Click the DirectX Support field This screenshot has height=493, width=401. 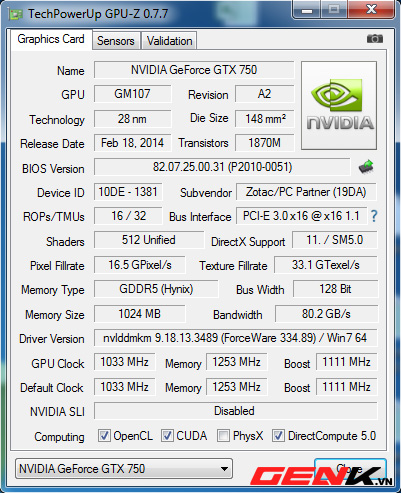click(335, 240)
